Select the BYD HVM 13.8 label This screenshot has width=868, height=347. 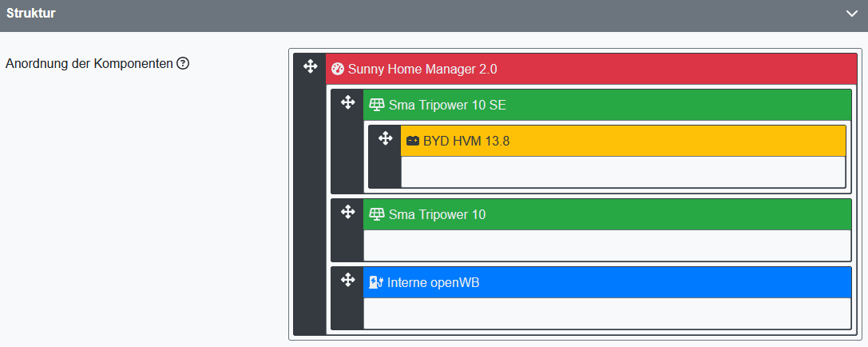pos(466,141)
